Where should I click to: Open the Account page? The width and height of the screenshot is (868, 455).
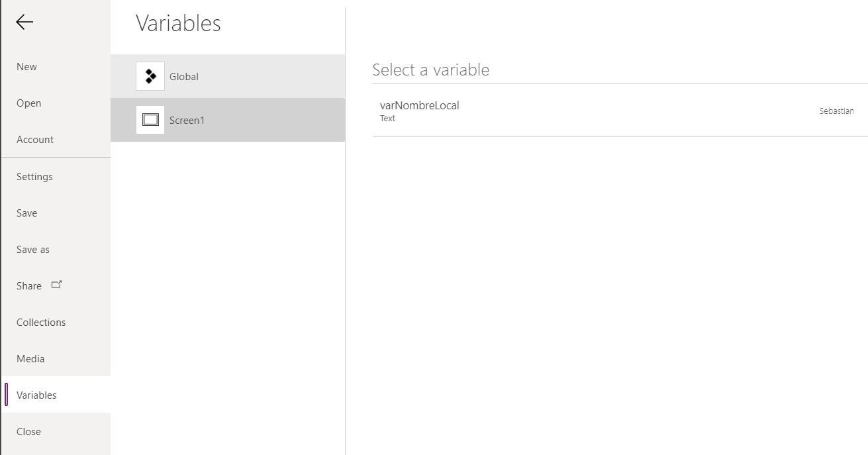point(34,139)
